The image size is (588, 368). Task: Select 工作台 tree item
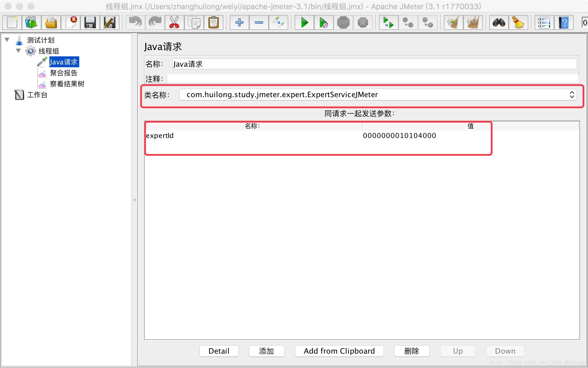[x=37, y=95]
